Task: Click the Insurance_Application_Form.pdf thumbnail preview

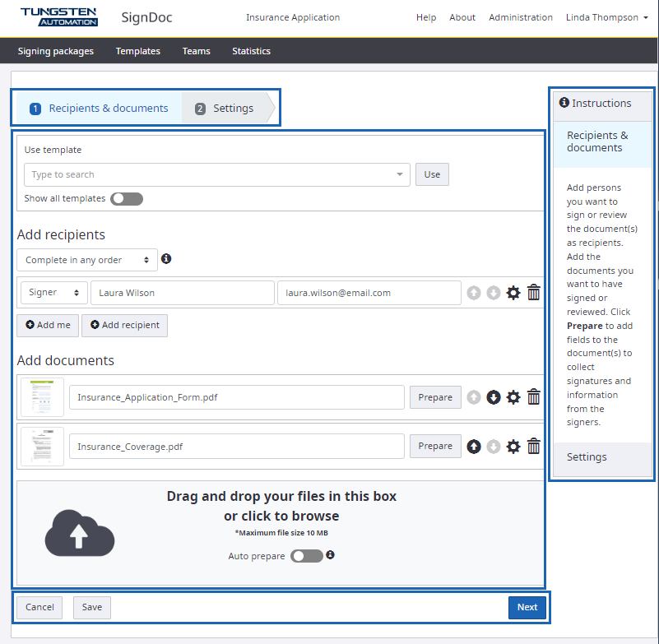Action: (x=42, y=397)
